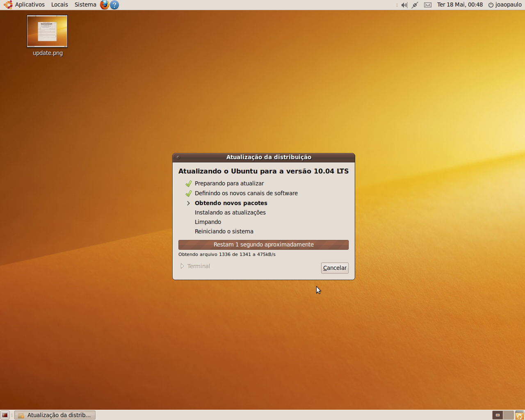
Task: Select the update.png desktop thumbnail
Action: click(x=47, y=31)
